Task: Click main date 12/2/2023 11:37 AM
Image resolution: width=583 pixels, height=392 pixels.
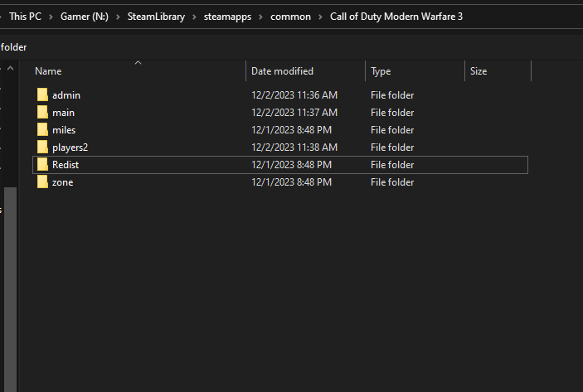Action: point(294,113)
